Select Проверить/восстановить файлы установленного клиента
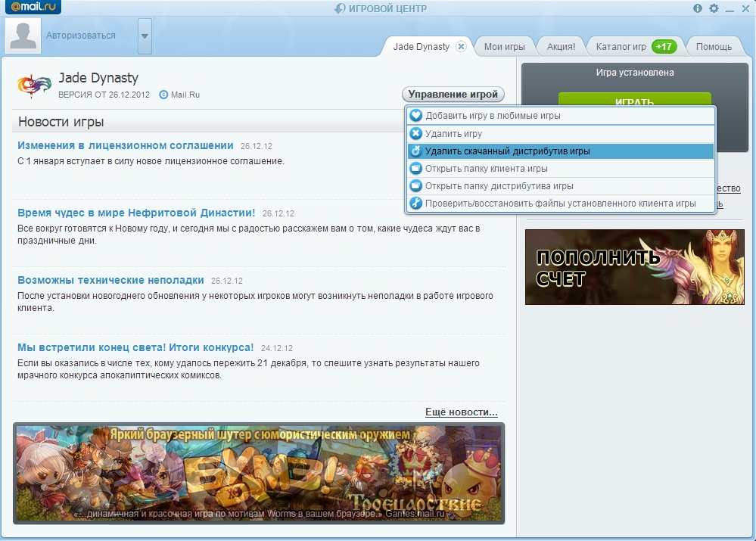This screenshot has width=756, height=541. click(560, 203)
